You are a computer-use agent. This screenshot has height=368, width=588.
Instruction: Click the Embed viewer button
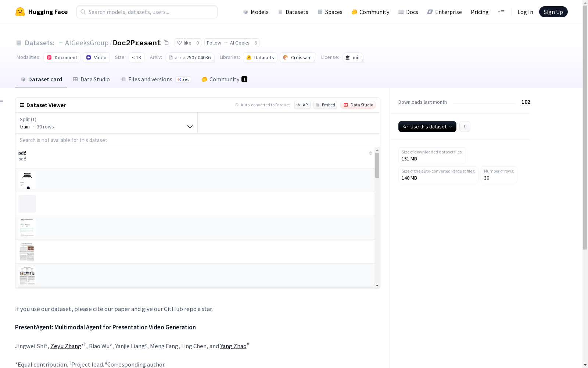coord(325,105)
